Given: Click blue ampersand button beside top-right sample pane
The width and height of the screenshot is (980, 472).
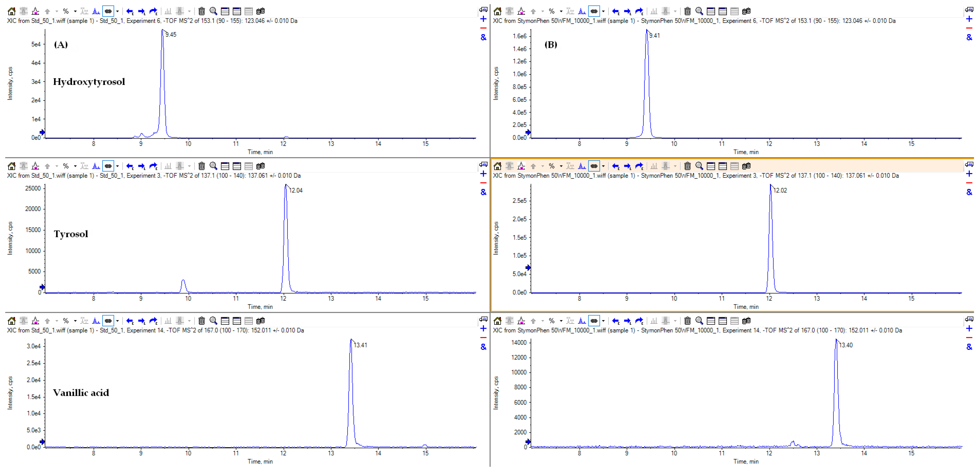Looking at the screenshot, I should tap(969, 37).
